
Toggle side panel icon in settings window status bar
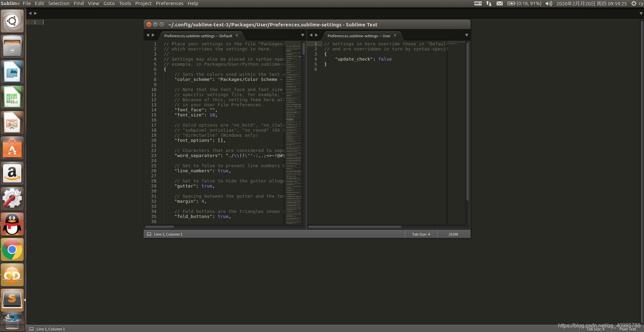149,234
